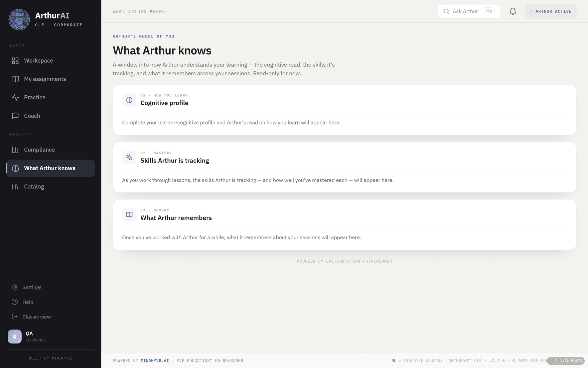
Task: Click the What Arthur remembers heading
Action: pos(176,218)
